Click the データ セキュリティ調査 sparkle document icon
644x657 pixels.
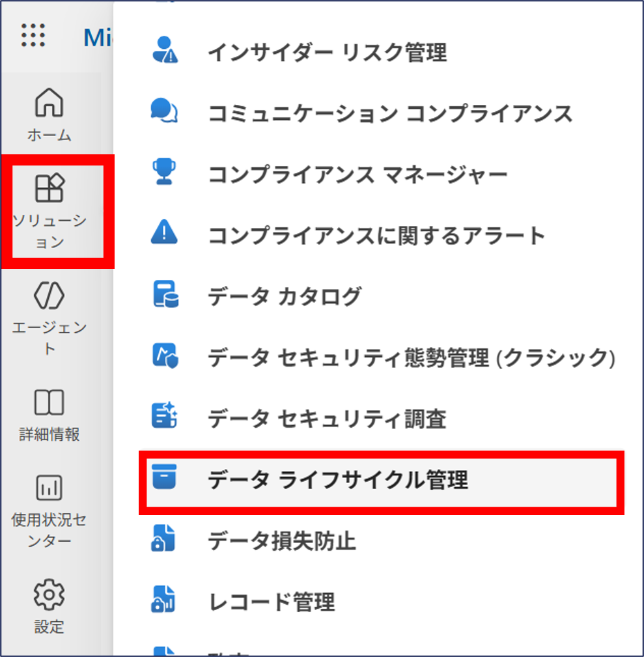point(165,415)
